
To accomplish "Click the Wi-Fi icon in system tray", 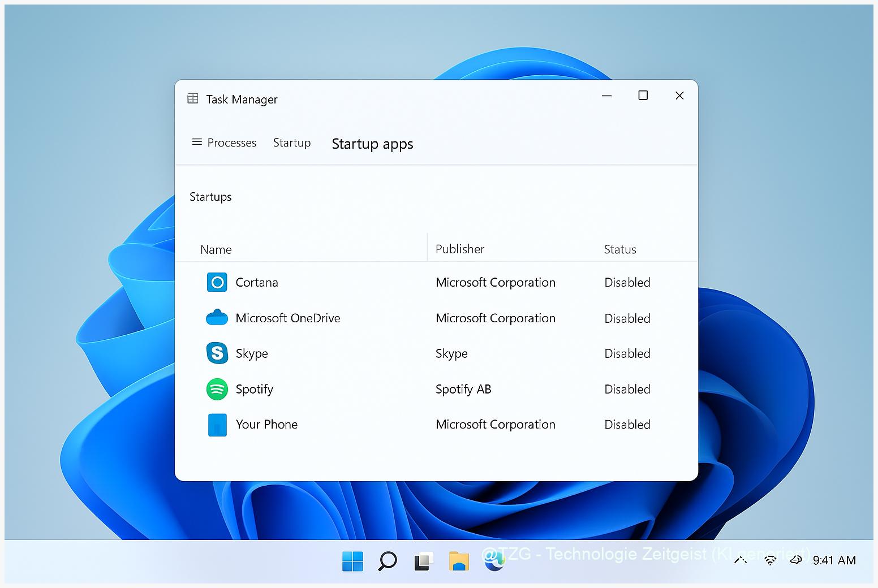I will tap(770, 560).
